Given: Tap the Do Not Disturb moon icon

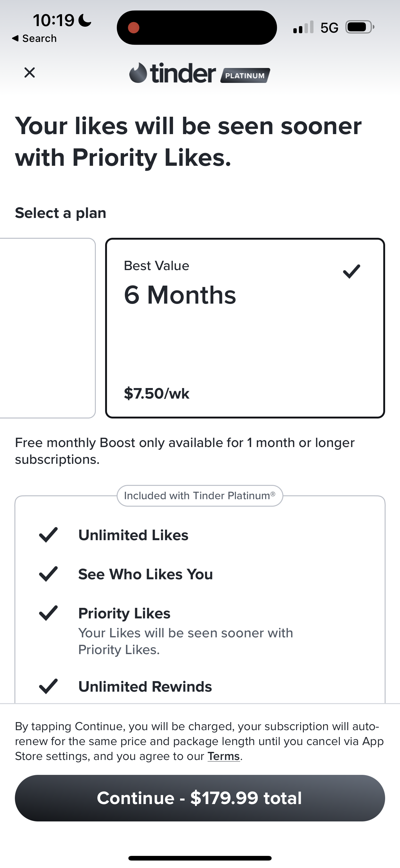Looking at the screenshot, I should tap(85, 20).
